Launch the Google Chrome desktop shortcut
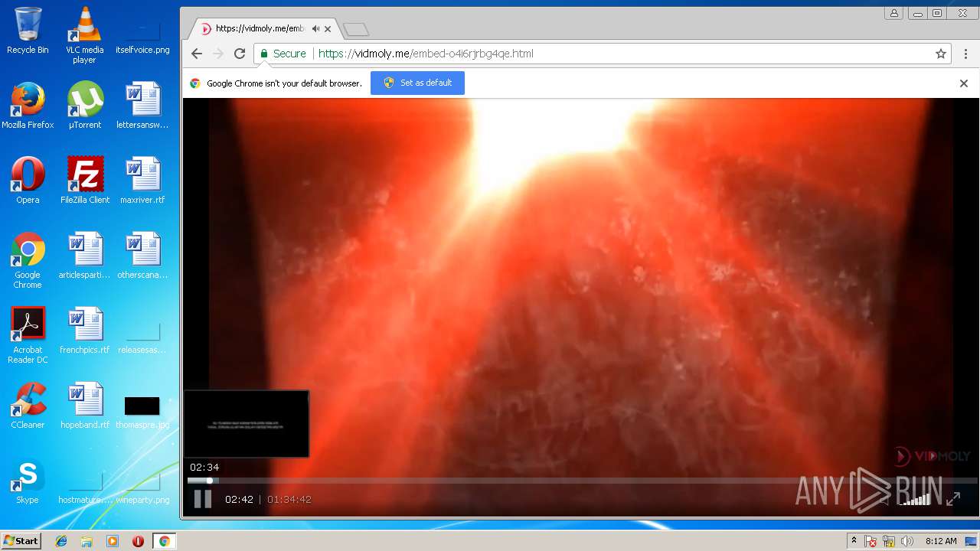The image size is (980, 551). pos(28,260)
